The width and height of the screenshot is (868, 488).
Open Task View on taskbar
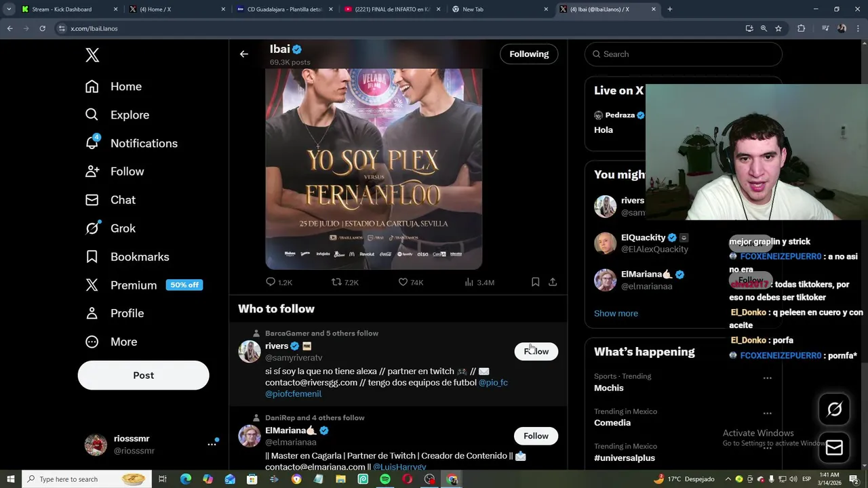163,479
